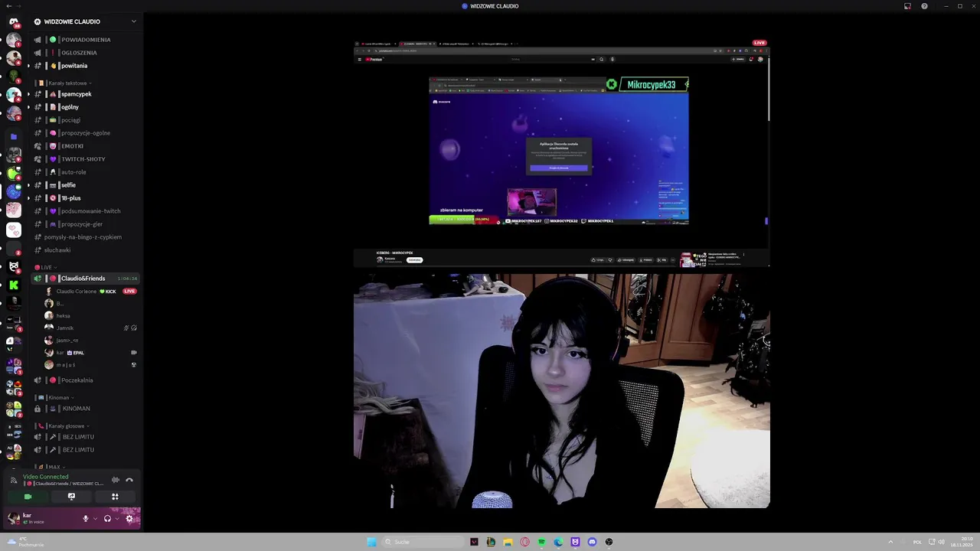
Task: Open the taskbar weather widget
Action: pyautogui.click(x=25, y=542)
